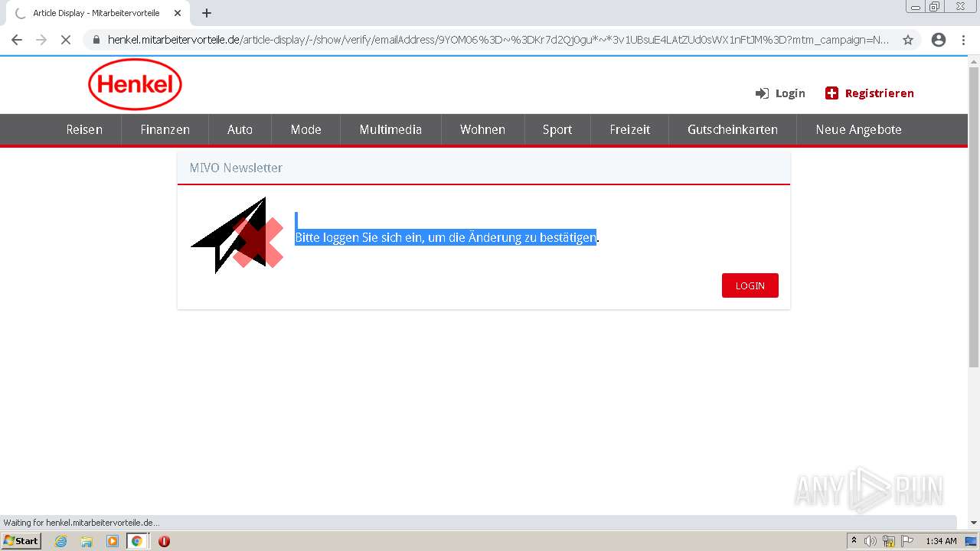Close the Article Display tab

click(178, 13)
